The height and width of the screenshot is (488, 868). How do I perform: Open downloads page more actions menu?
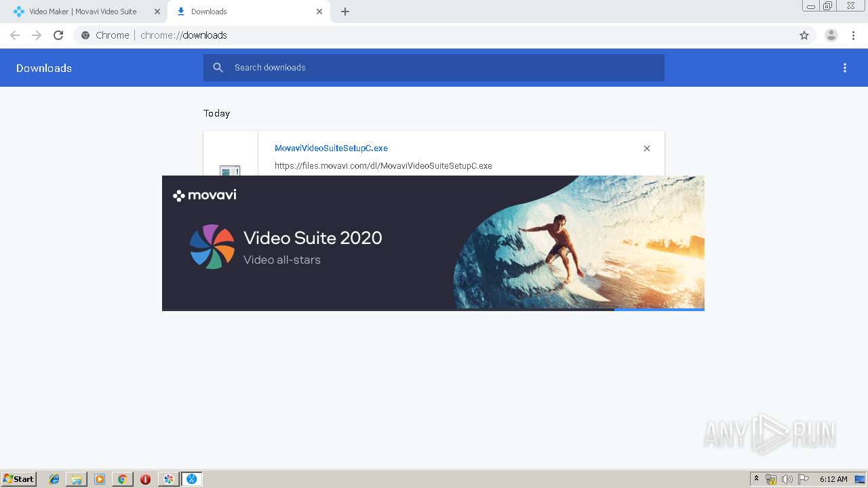coord(845,68)
